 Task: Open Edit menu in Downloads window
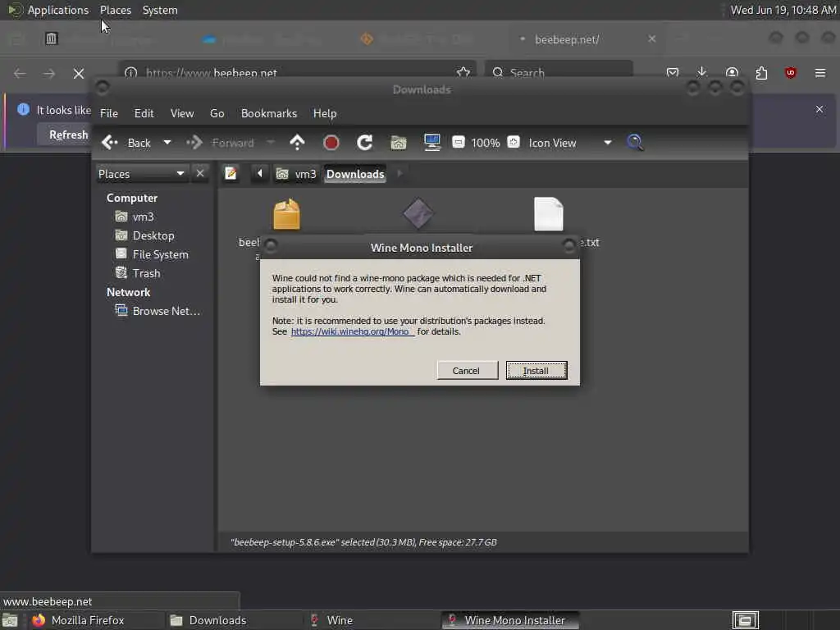[144, 113]
